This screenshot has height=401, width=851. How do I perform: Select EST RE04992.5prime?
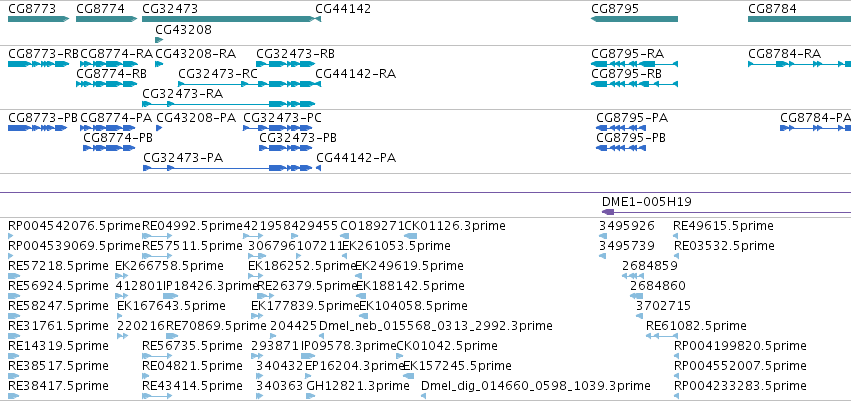coord(157,236)
